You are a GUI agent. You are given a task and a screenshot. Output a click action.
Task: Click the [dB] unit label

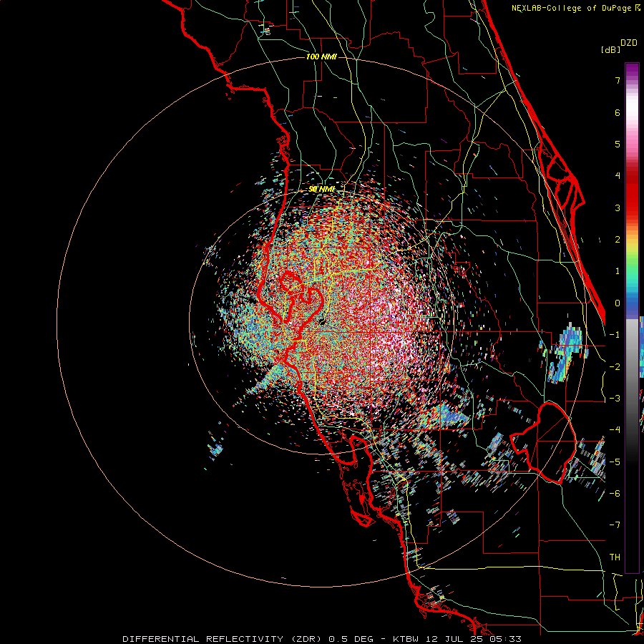pos(611,49)
